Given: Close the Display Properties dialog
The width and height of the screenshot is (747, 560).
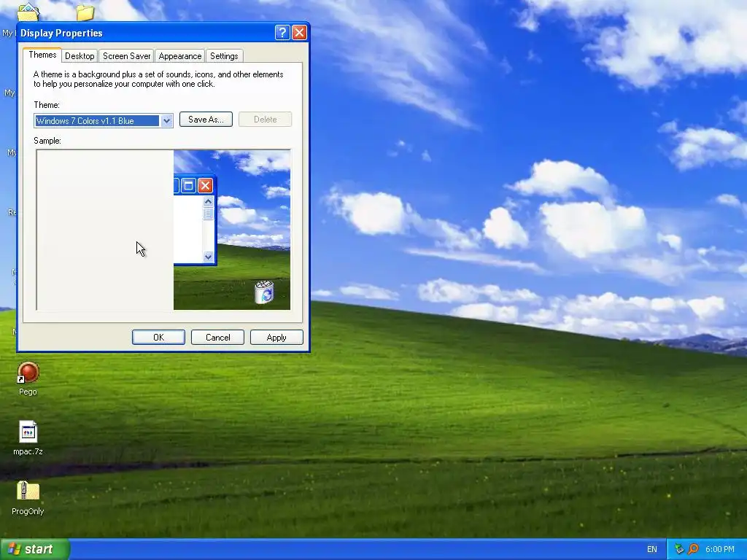Looking at the screenshot, I should (299, 32).
